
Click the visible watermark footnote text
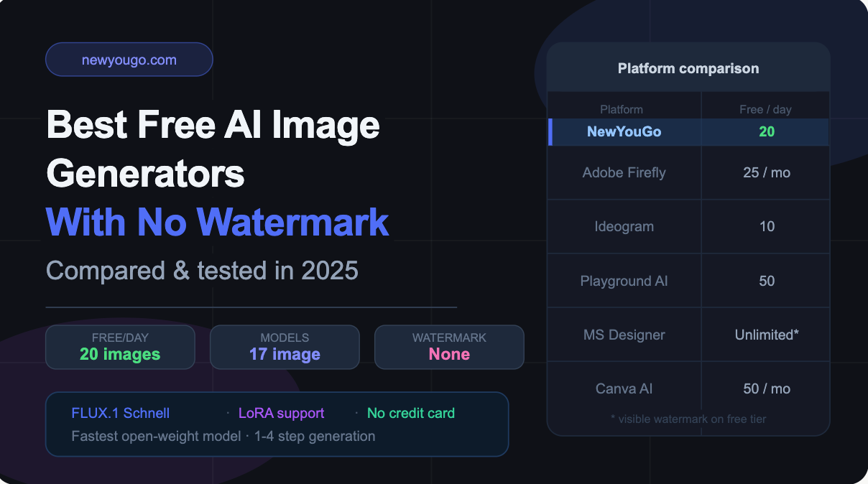[x=688, y=419]
